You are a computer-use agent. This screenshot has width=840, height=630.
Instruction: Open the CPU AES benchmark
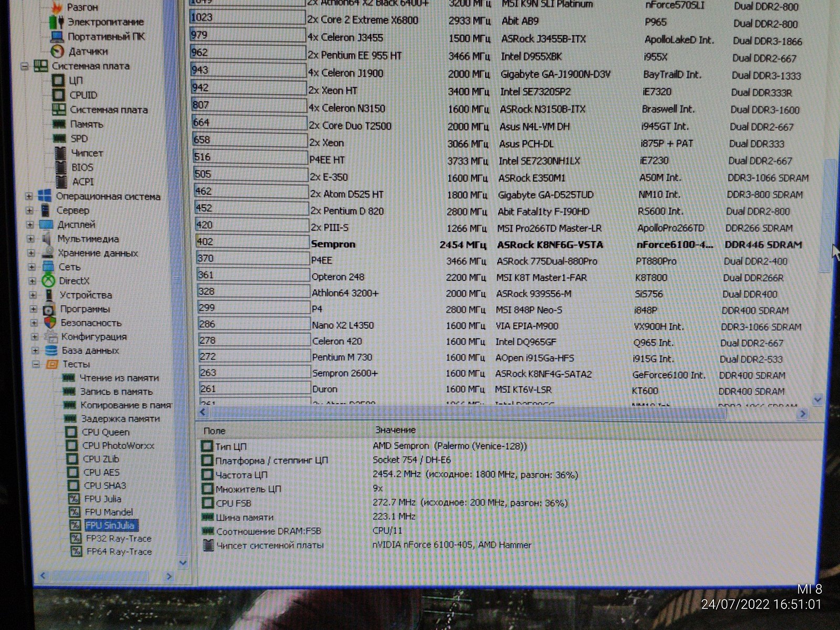pos(101,472)
